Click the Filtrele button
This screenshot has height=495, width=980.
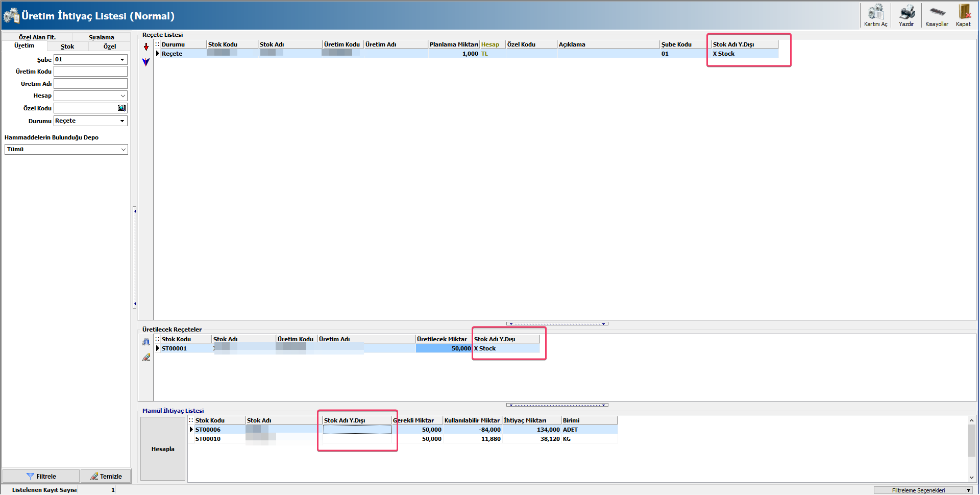41,476
